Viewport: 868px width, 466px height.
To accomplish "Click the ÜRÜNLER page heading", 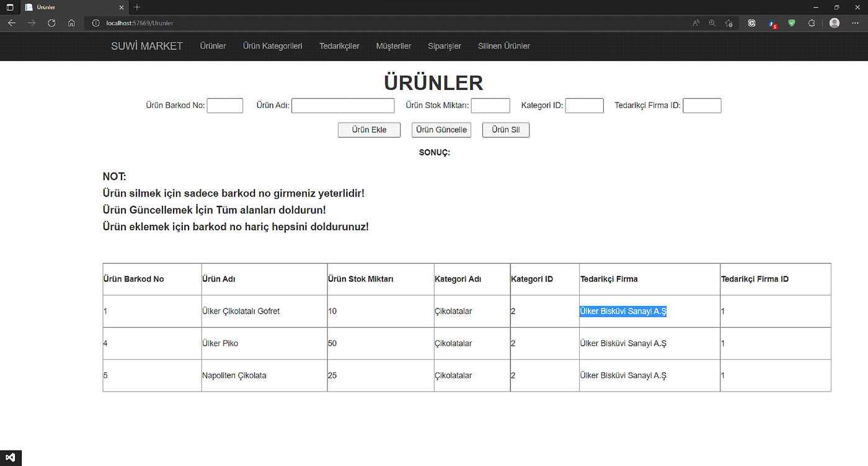I will click(x=433, y=83).
